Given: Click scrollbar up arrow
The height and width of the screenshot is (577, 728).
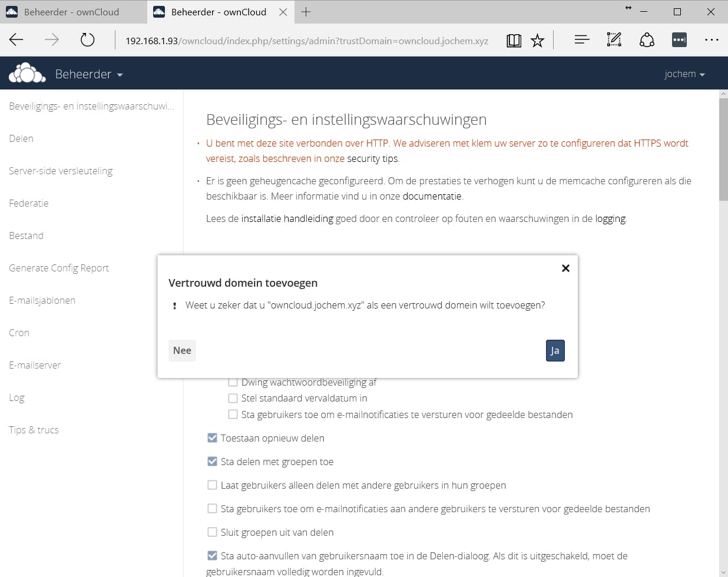Looking at the screenshot, I should (723, 94).
